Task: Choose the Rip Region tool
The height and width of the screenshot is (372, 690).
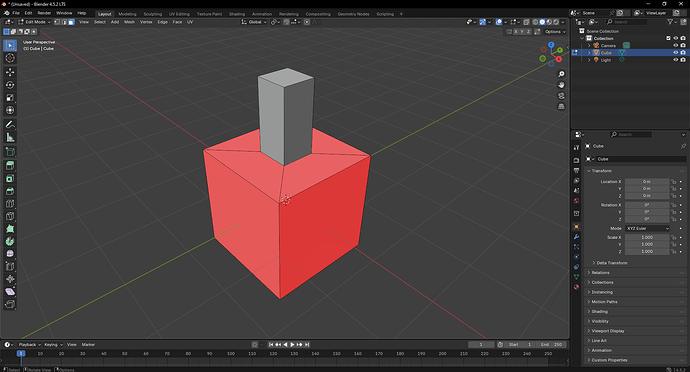Action: click(10, 304)
